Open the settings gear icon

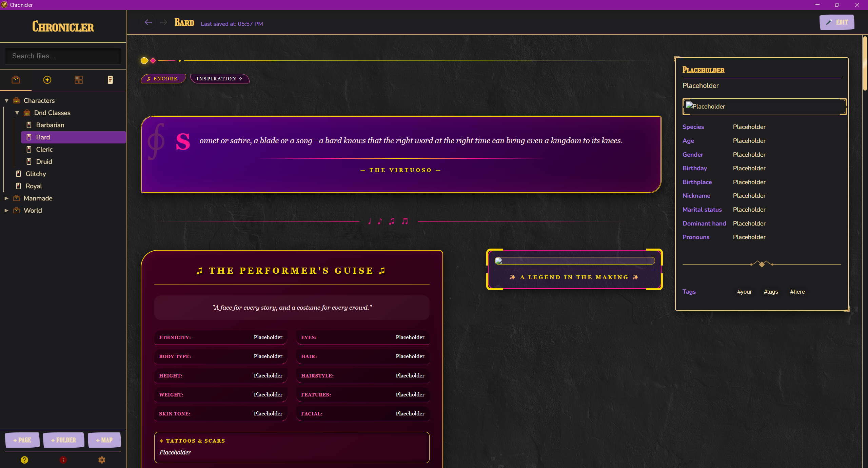tap(102, 460)
